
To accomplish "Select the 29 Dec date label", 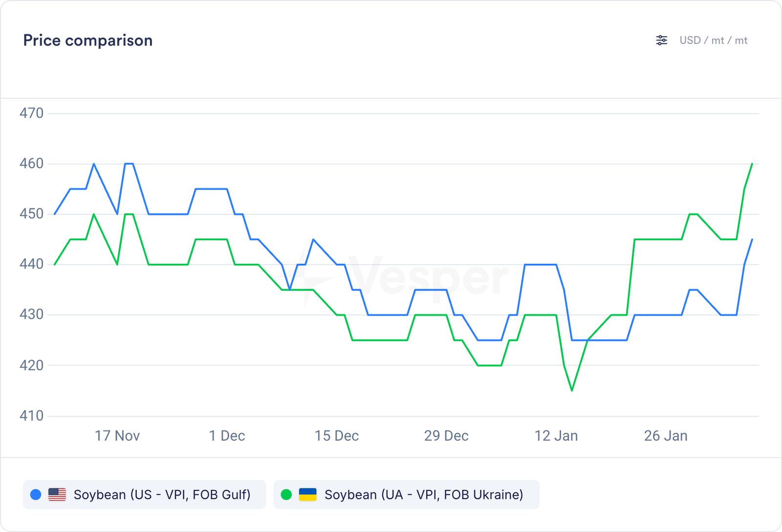I will tap(446, 436).
